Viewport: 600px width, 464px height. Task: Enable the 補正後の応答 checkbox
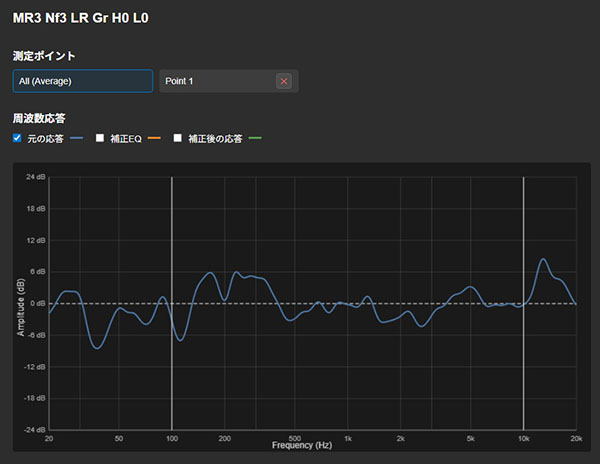[178, 138]
